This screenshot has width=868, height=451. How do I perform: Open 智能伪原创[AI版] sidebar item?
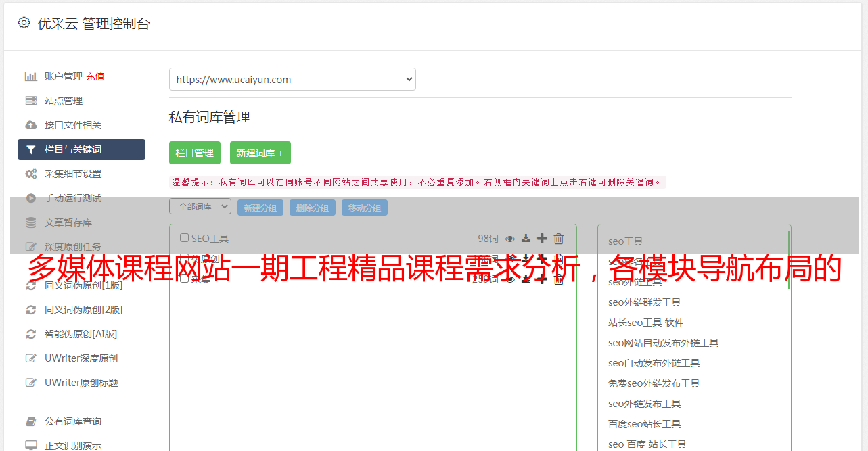point(81,334)
